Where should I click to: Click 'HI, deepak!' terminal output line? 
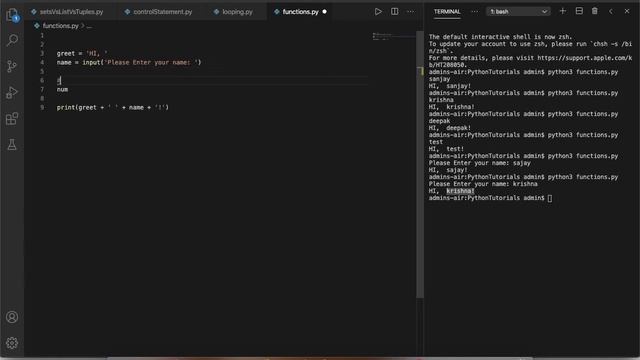click(450, 128)
